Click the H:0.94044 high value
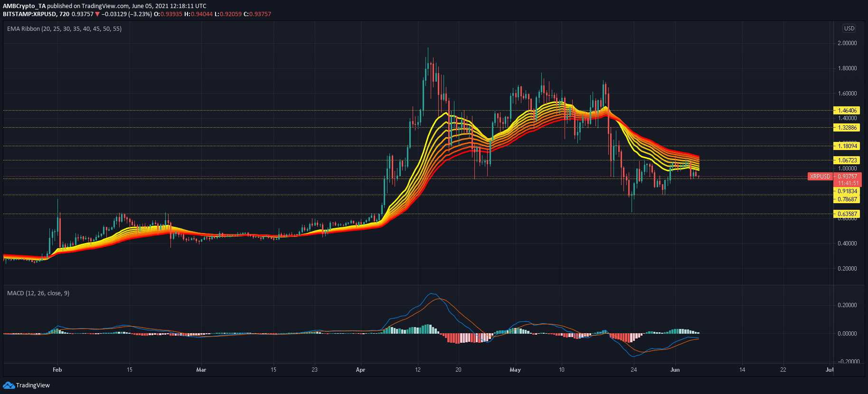Image resolution: width=868 pixels, height=394 pixels. (198, 14)
